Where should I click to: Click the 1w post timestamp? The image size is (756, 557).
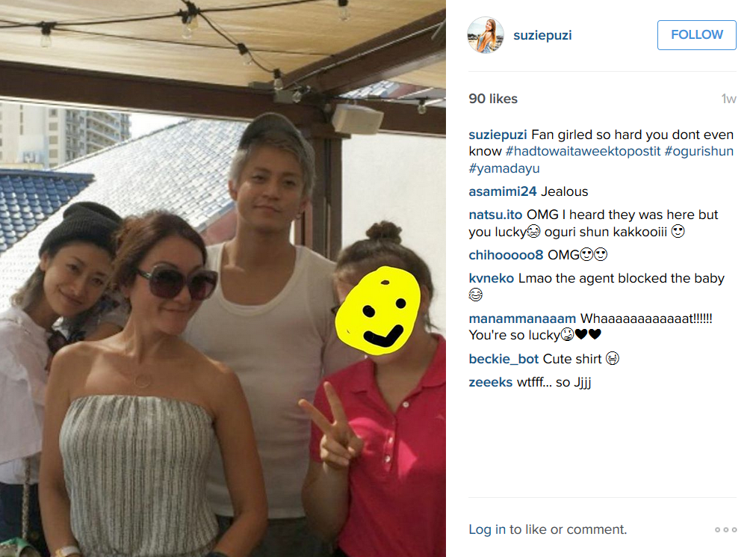coord(728,99)
